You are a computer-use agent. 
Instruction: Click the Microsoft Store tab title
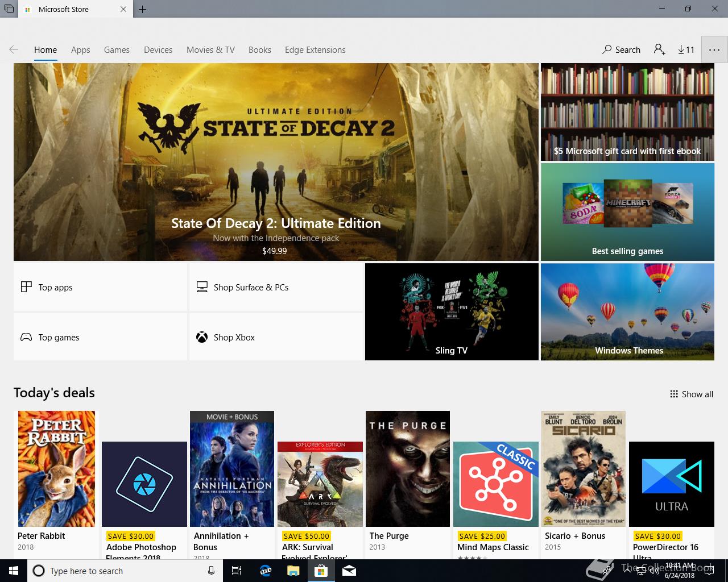pos(64,9)
